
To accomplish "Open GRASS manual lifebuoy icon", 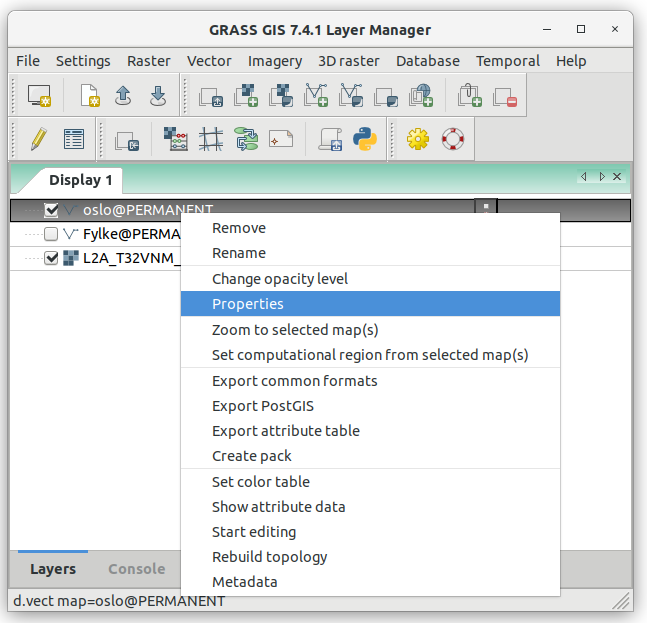I will point(453,139).
